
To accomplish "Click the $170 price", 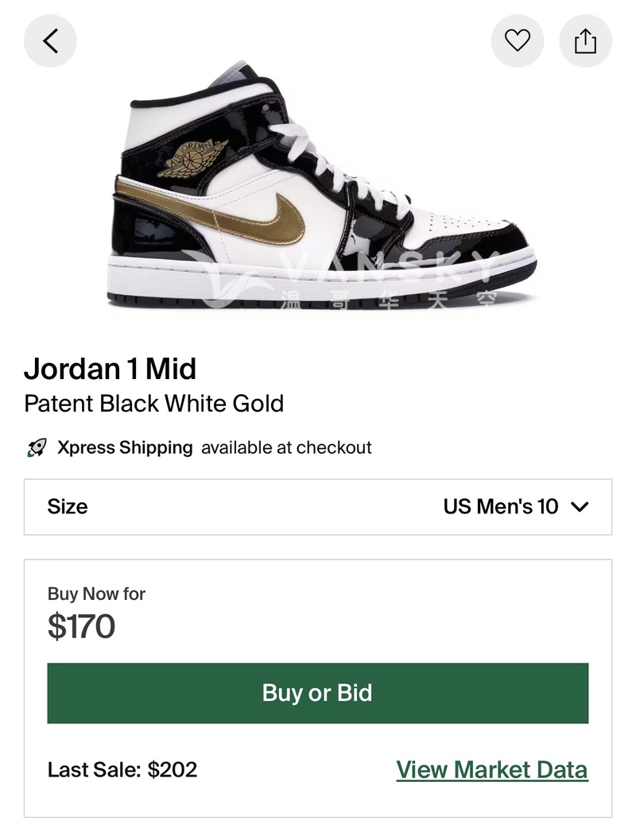I will point(82,627).
